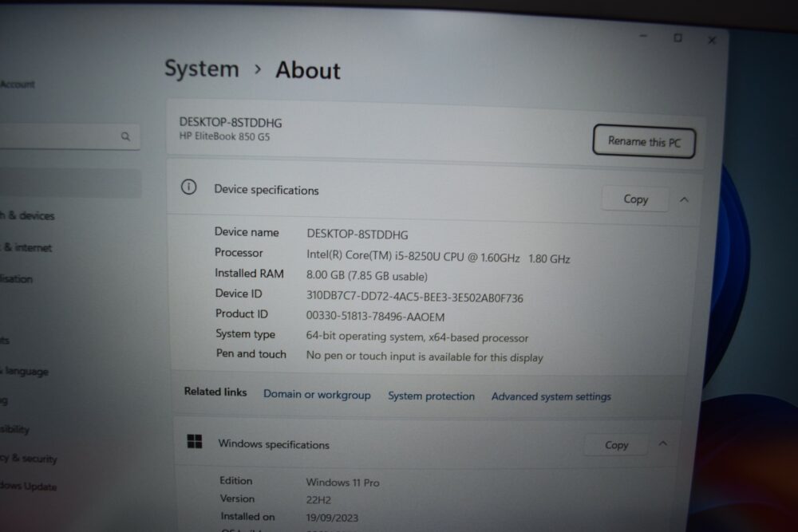Click the Device specifications info icon
798x532 pixels.
189,187
